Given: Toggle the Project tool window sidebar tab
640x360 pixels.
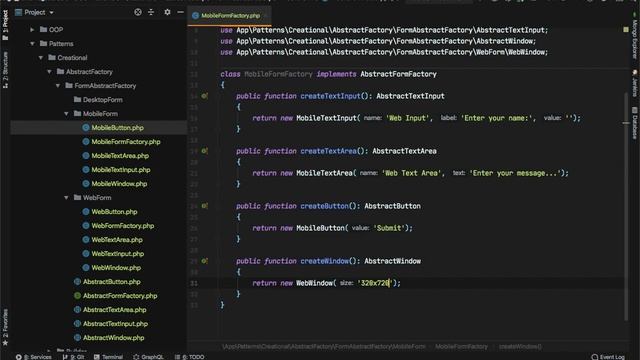Looking at the screenshot, I should pos(5,24).
